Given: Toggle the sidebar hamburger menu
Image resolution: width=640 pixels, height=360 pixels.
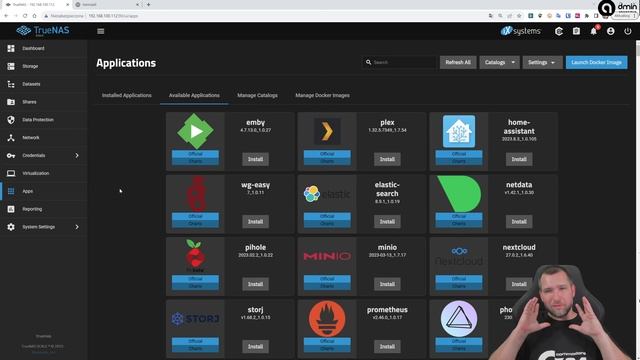Looking at the screenshot, I should click(101, 31).
